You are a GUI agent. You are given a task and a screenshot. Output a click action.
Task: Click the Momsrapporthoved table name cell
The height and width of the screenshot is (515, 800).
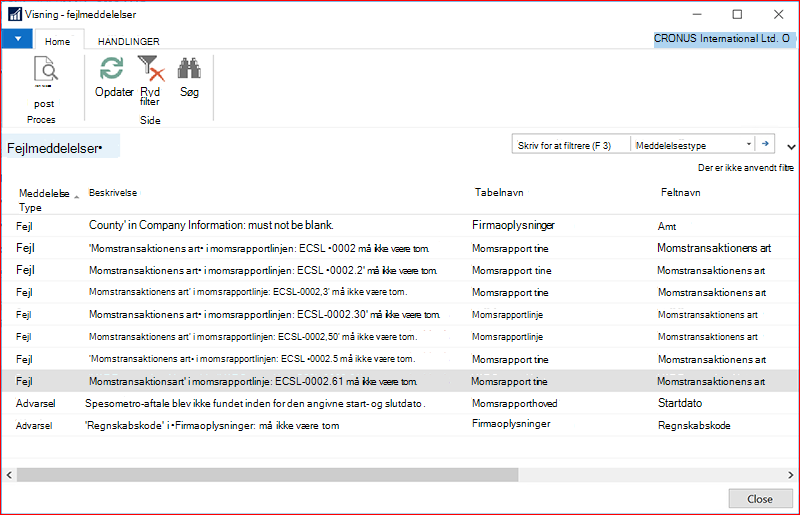[x=514, y=403]
